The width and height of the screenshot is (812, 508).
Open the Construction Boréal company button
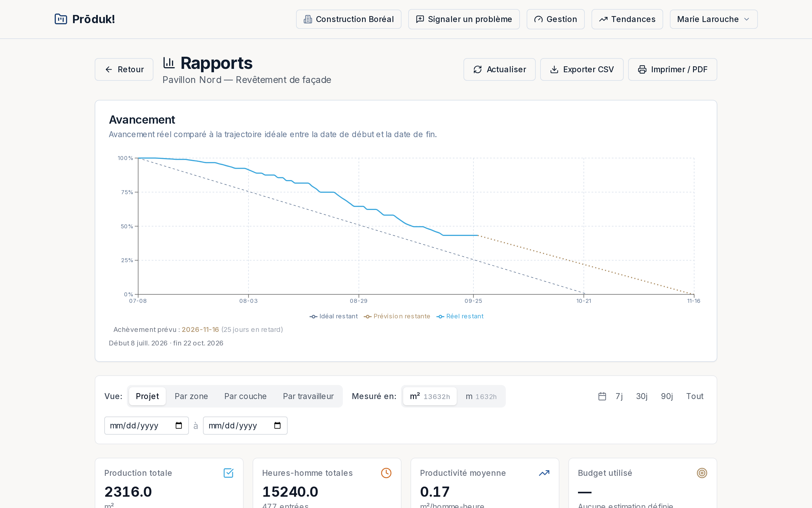(348, 19)
